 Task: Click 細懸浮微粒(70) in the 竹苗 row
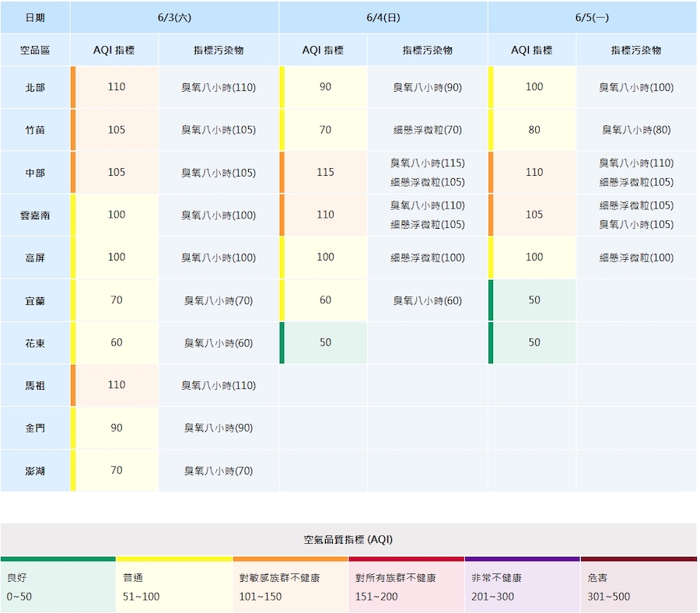click(x=427, y=130)
